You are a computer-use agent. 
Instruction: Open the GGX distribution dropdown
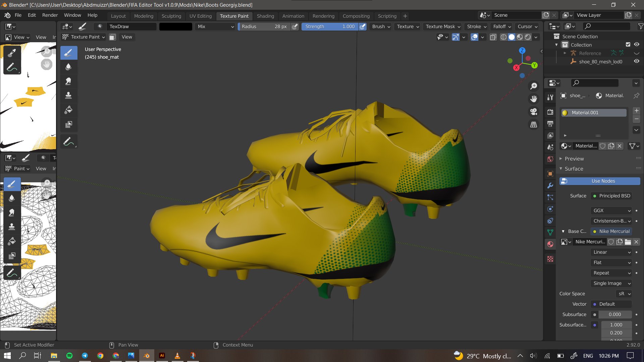(611, 210)
